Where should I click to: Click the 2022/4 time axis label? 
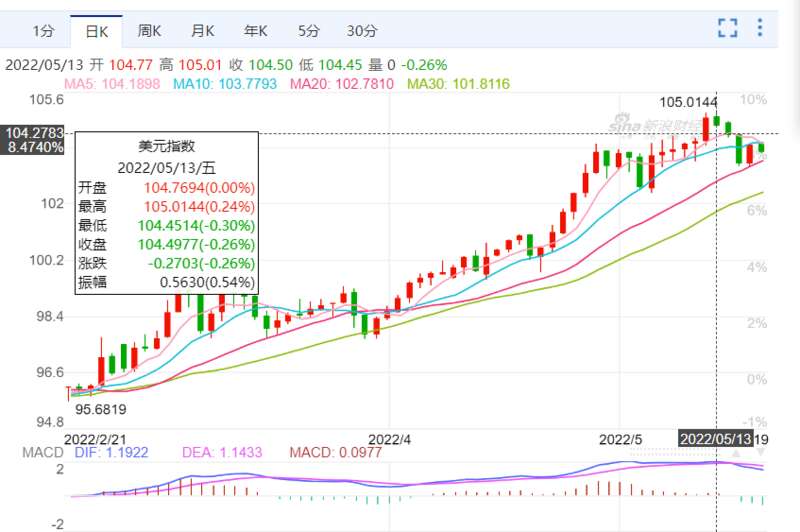tap(389, 440)
